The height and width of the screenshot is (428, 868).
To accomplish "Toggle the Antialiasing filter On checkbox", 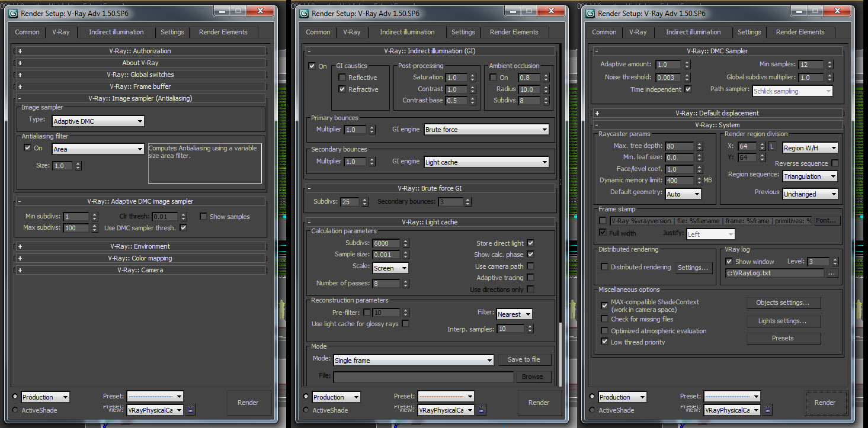I will tap(27, 148).
